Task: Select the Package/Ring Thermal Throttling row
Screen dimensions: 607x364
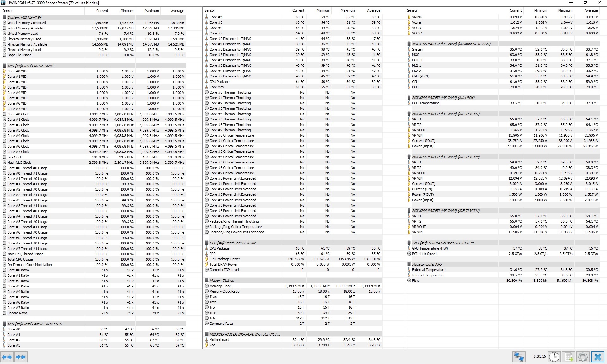Action: pyautogui.click(x=293, y=221)
